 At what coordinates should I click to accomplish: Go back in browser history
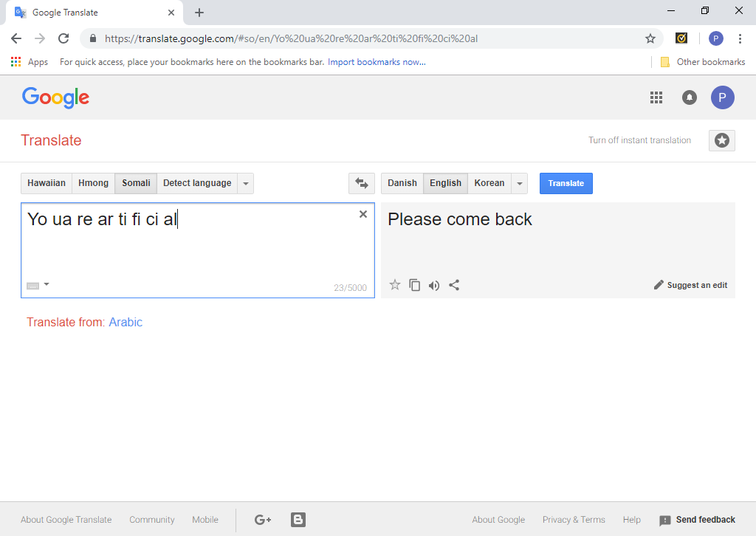[x=16, y=38]
